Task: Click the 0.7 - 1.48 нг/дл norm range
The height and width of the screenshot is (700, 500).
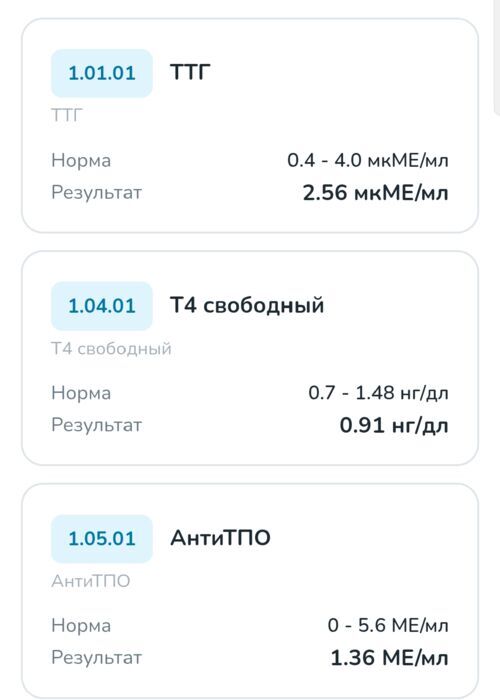Action: 378,393
